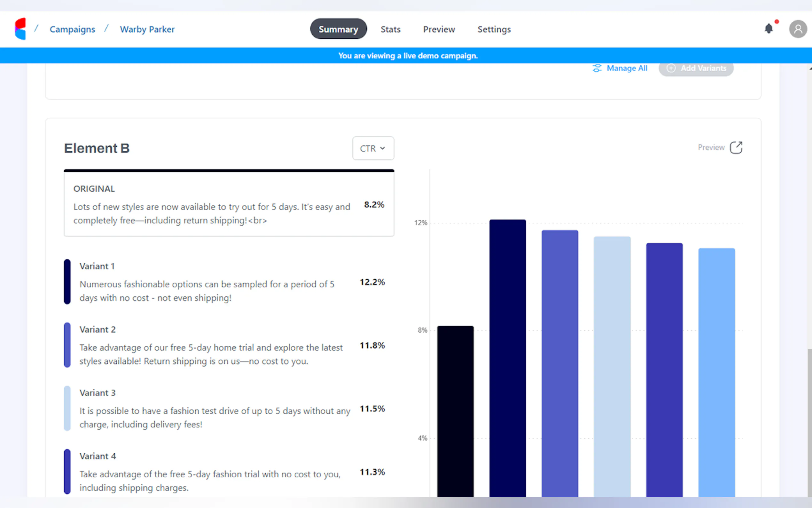The width and height of the screenshot is (812, 508).
Task: Click the red-blue app logo
Action: pyautogui.click(x=20, y=29)
